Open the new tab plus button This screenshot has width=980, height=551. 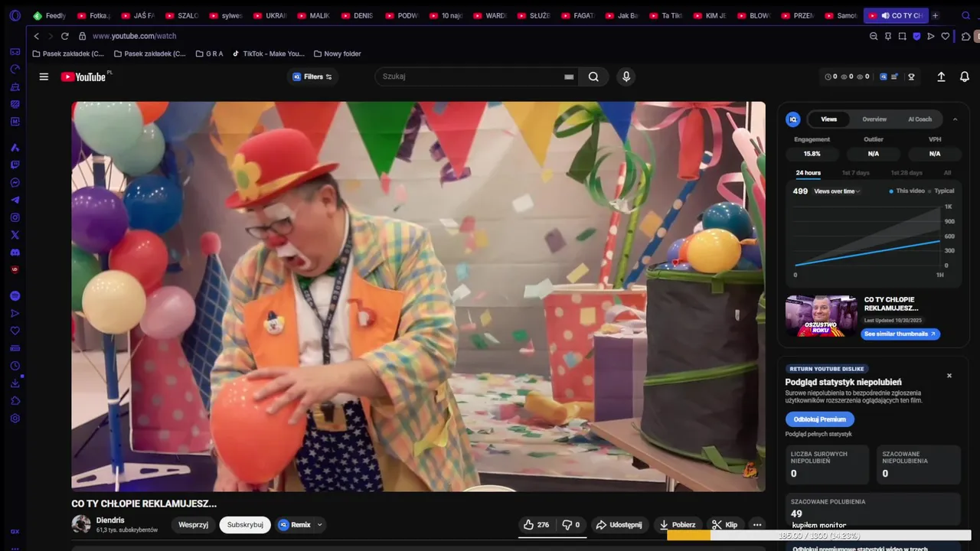pos(935,15)
